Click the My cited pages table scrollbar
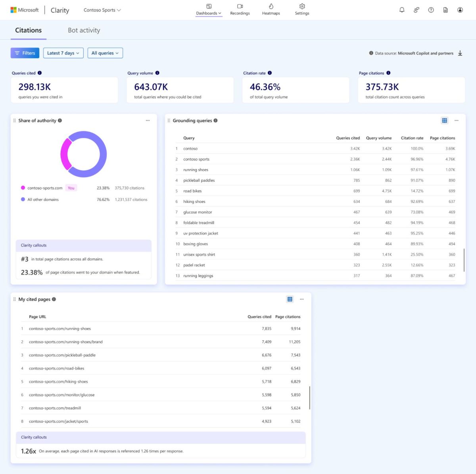Viewport: 476px width, 474px height. pyautogui.click(x=310, y=397)
